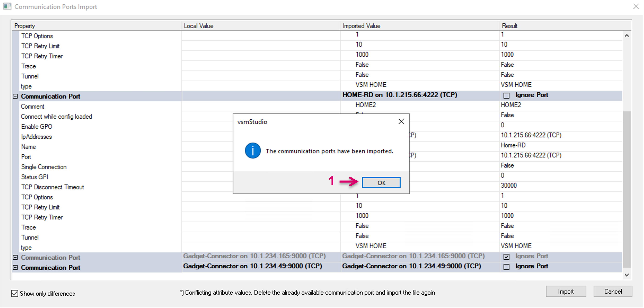Click the scrollbar down arrow

click(627, 275)
